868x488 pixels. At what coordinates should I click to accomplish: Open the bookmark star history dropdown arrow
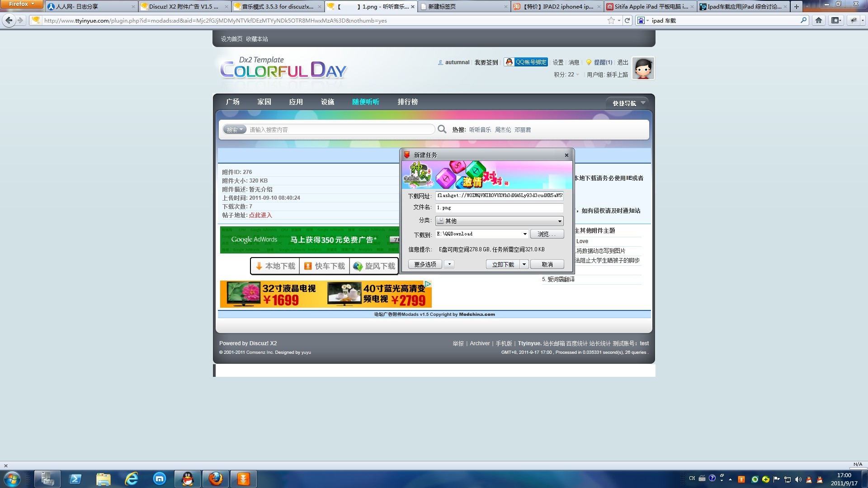click(619, 21)
